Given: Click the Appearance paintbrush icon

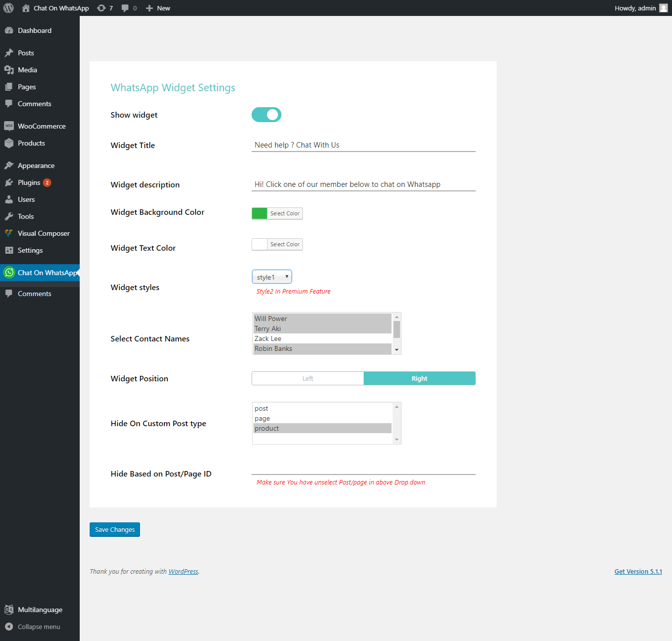Looking at the screenshot, I should pos(9,165).
